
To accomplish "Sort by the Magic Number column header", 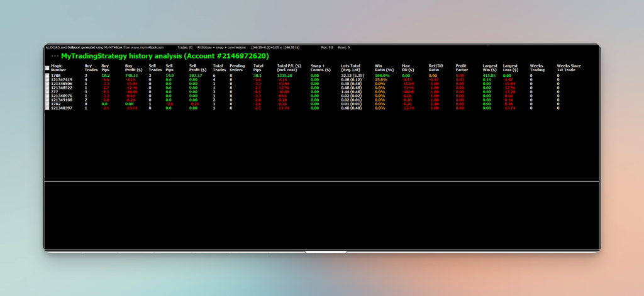I will [x=58, y=68].
